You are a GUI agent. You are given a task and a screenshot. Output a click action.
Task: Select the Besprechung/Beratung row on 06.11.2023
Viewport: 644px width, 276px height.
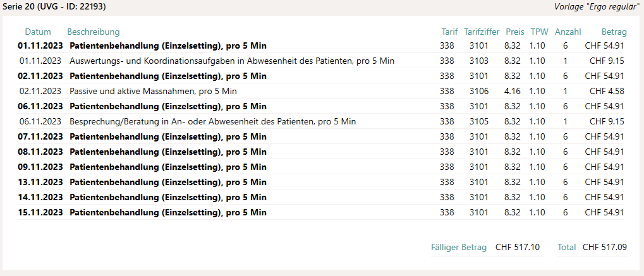(x=321, y=121)
